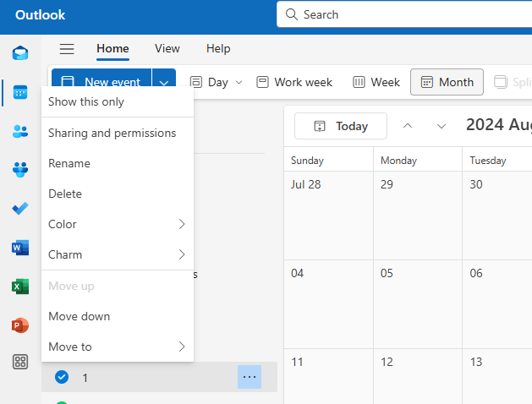Launch the Excel app icon
This screenshot has width=532, height=404.
tap(20, 287)
